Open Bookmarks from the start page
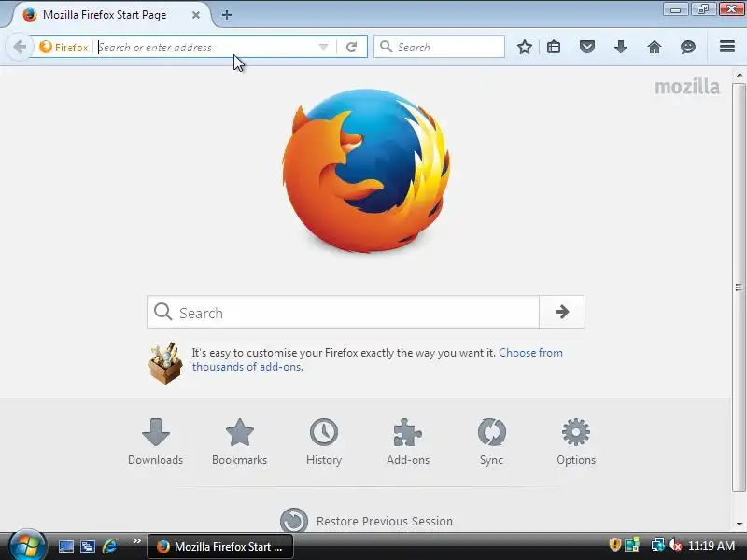The image size is (747, 560). pyautogui.click(x=240, y=441)
